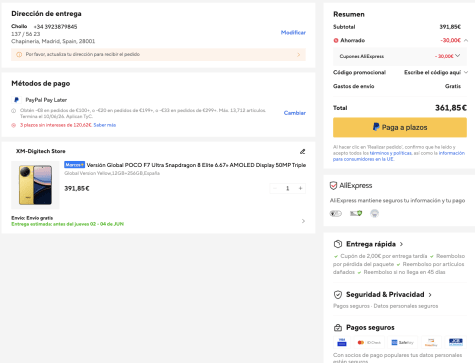Click the Total amount 361,85€

451,108
